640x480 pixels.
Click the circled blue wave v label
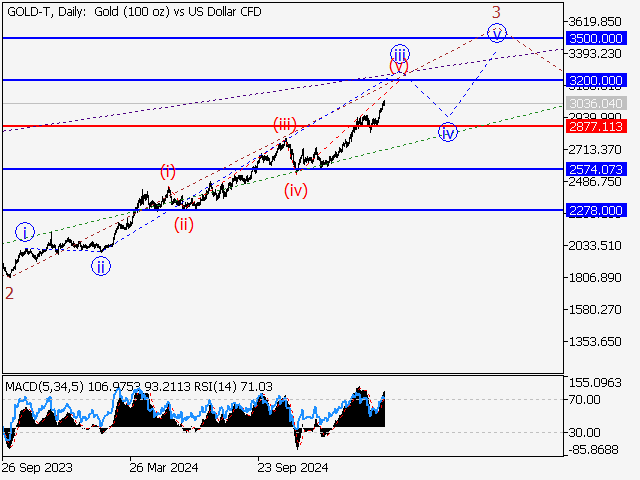(497, 32)
